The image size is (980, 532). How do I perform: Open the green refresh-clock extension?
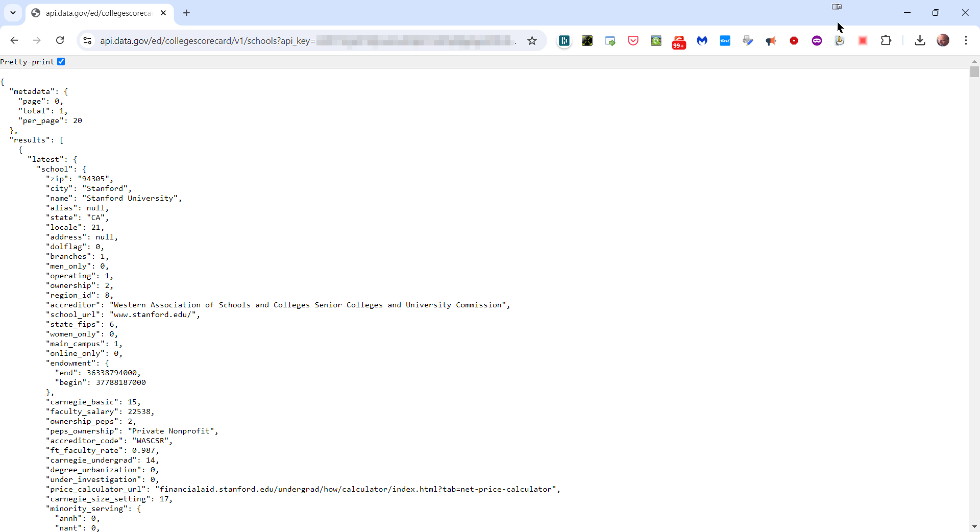[x=656, y=41]
